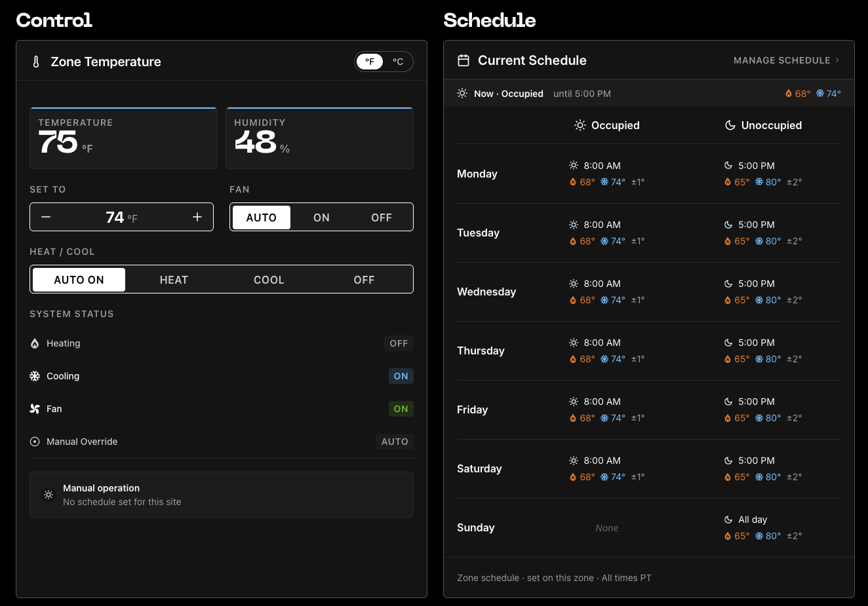Click Monday's ±1° occupied deadband value
The width and height of the screenshot is (868, 606).
click(638, 182)
